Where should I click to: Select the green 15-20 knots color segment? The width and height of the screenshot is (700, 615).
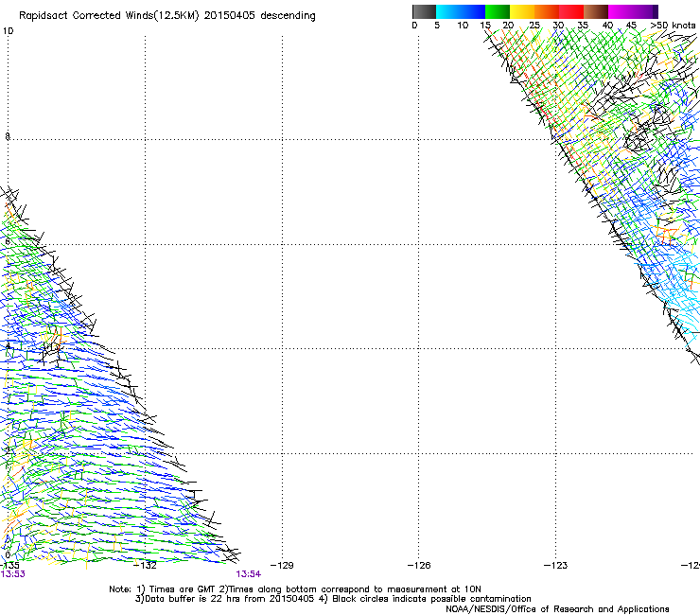pyautogui.click(x=498, y=11)
